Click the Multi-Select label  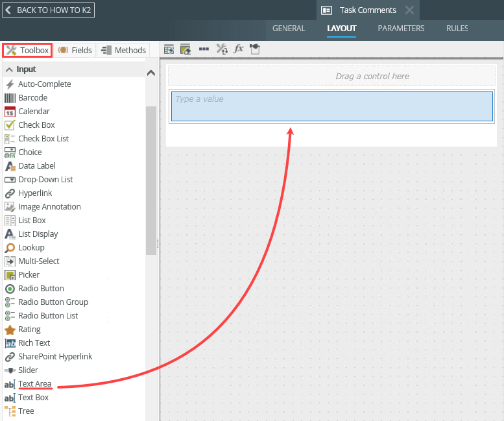[x=39, y=261]
